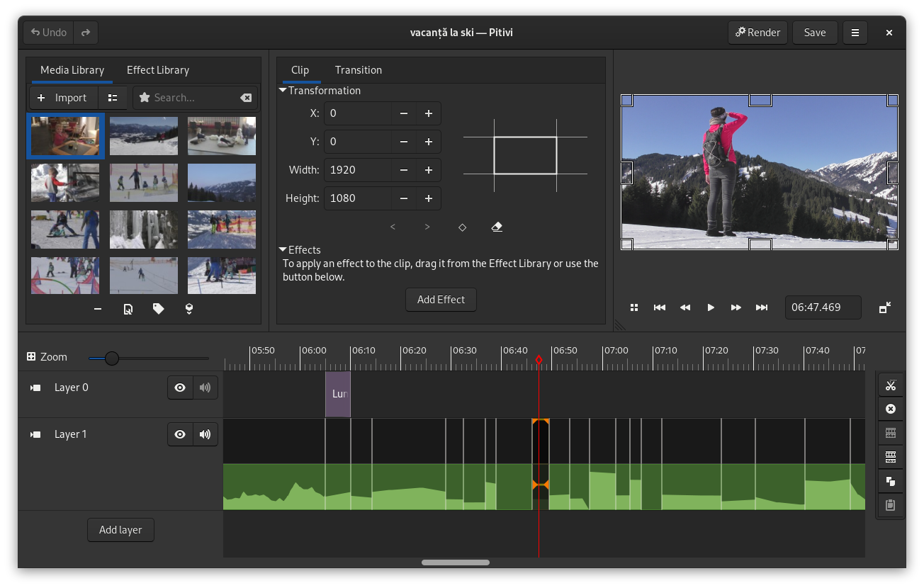
Task: Delete the selected timeline clip
Action: [891, 409]
